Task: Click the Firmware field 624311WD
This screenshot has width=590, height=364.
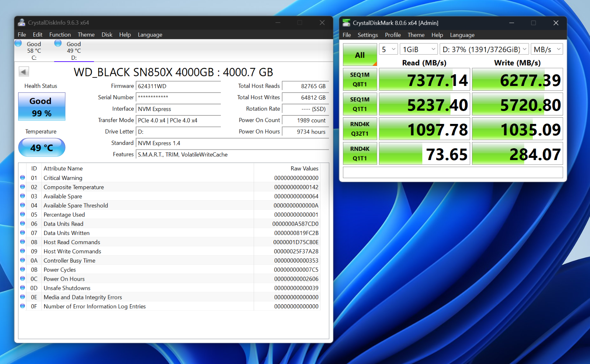Action: pos(178,86)
